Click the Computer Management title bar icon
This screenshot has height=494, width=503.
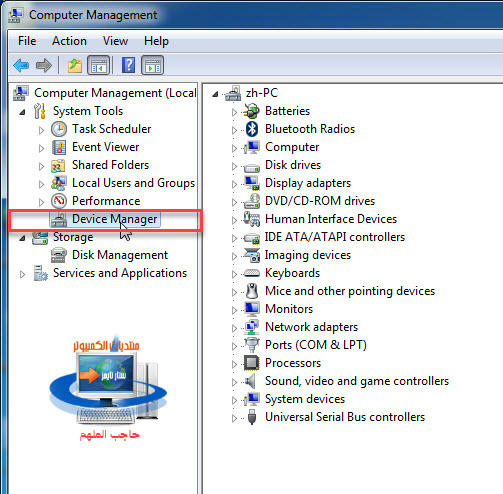pos(15,15)
